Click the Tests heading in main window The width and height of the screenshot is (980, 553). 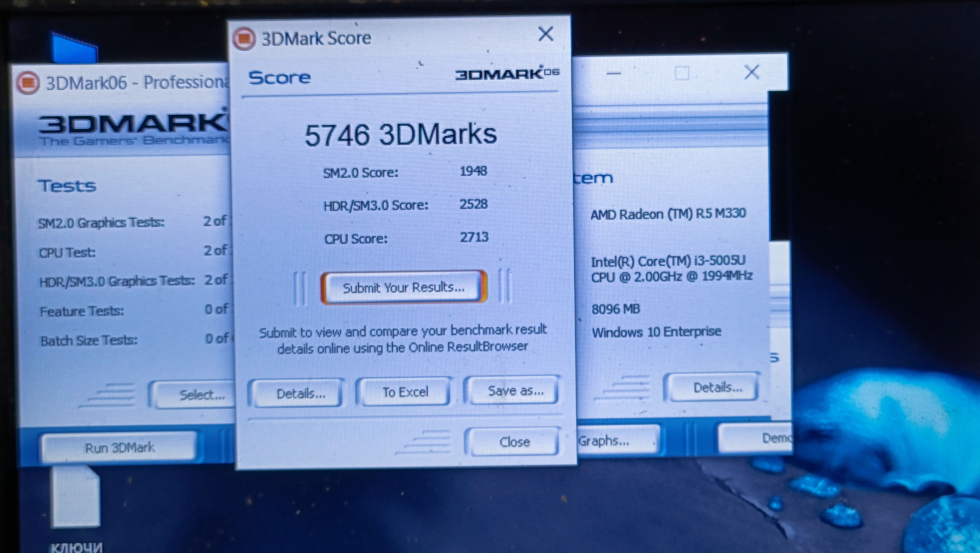pyautogui.click(x=67, y=186)
